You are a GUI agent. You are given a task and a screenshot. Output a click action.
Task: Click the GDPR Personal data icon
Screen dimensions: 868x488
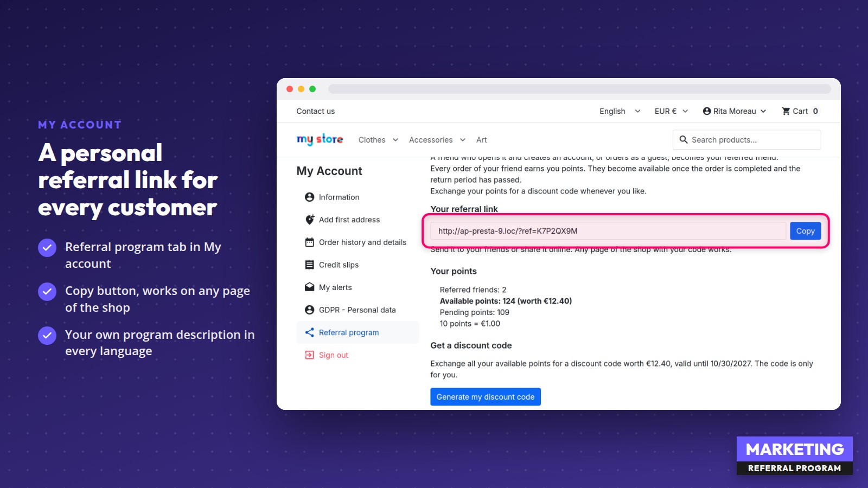tap(309, 310)
